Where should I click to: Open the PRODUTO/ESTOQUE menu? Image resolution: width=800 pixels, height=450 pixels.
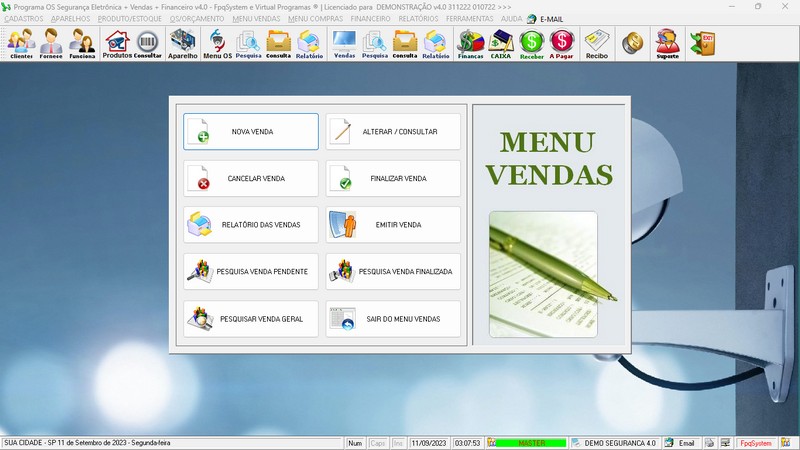[130, 19]
